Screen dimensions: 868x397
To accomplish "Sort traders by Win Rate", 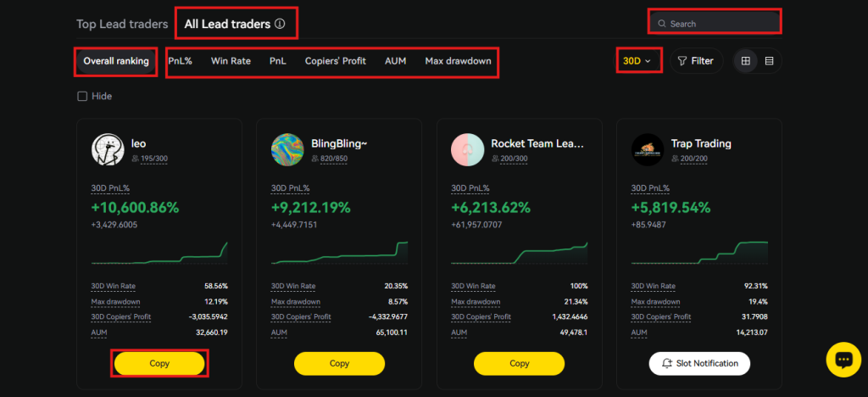I will pos(231,61).
